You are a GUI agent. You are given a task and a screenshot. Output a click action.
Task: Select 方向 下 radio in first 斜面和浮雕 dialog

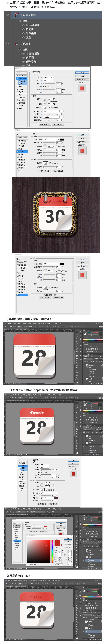coord(49,87)
